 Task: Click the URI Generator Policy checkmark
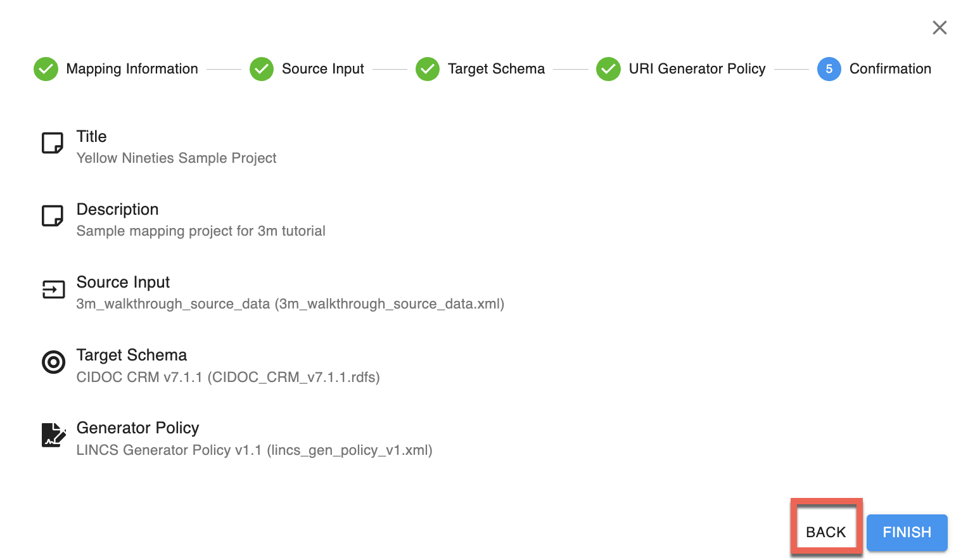pos(608,69)
